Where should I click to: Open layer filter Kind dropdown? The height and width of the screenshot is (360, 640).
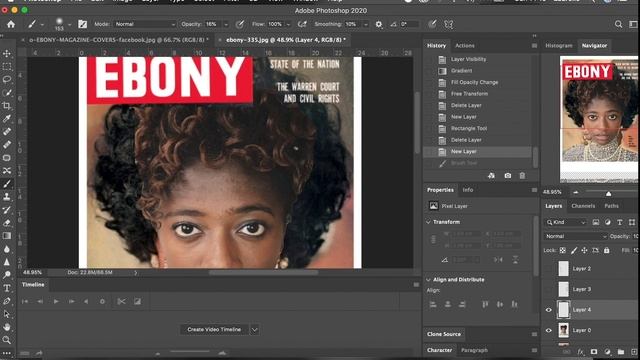pos(566,222)
